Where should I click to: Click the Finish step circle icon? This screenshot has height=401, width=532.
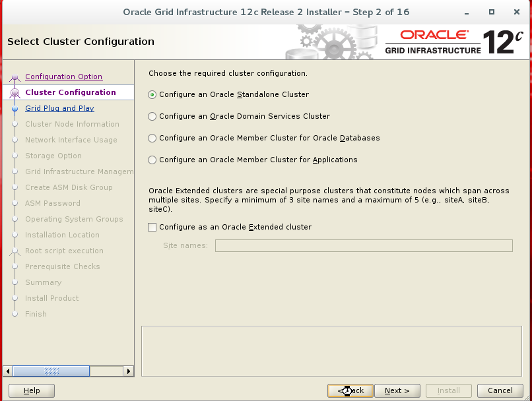click(x=16, y=314)
